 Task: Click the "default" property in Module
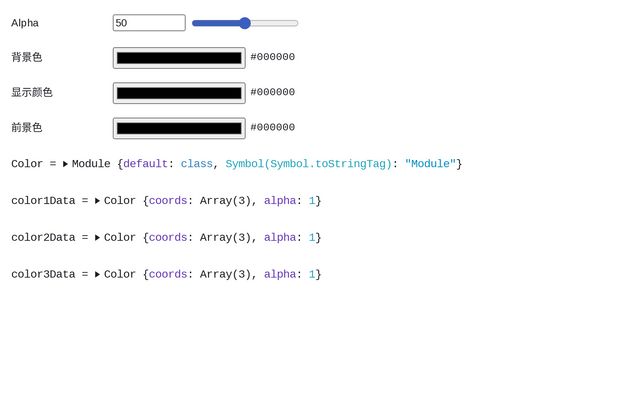[x=145, y=164]
